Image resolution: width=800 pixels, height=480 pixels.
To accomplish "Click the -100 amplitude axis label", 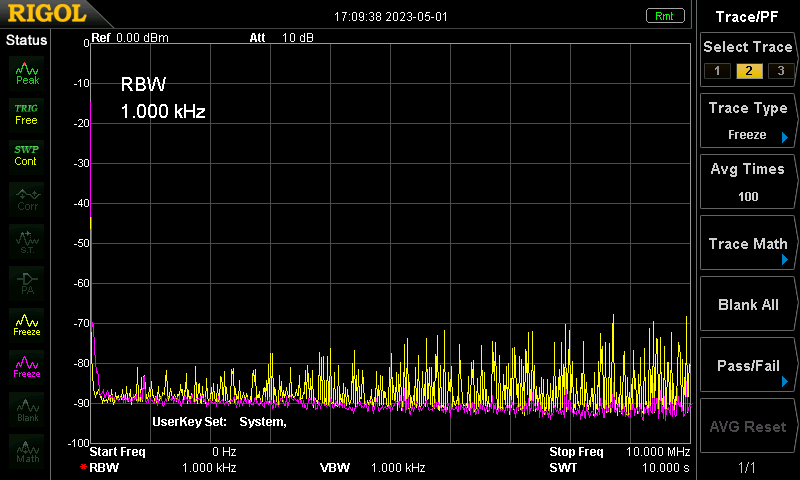I will click(79, 443).
